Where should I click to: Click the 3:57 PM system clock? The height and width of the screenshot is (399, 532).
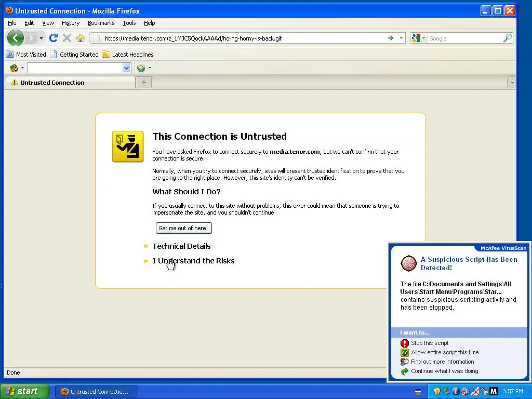[513, 392]
